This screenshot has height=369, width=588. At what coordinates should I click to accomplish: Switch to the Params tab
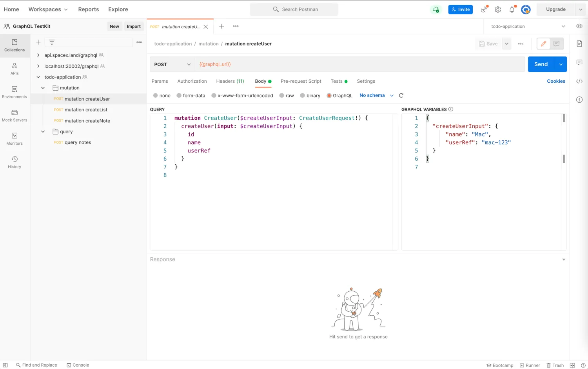tap(160, 81)
